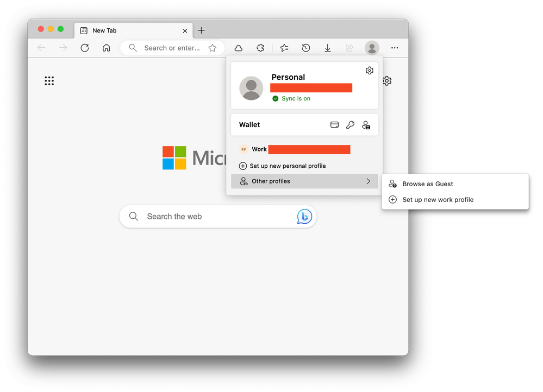Open profile settings gear in Personal card
This screenshot has height=392, width=543.
[370, 71]
